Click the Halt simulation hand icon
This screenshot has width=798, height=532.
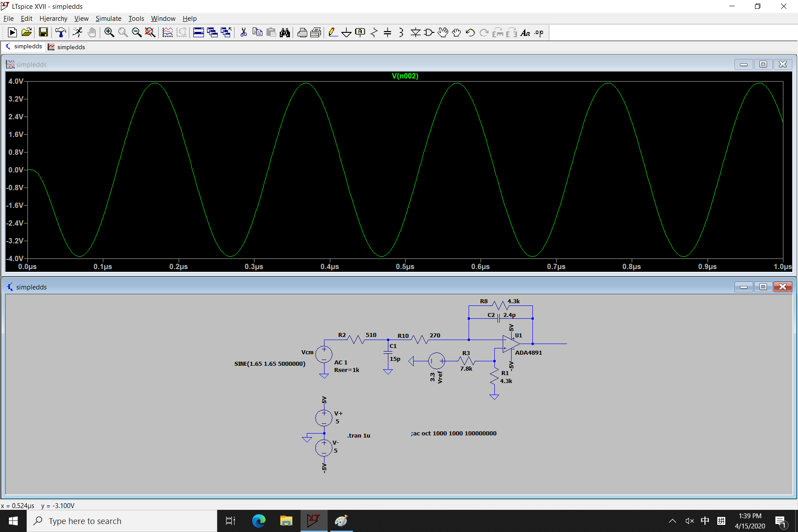click(x=92, y=32)
